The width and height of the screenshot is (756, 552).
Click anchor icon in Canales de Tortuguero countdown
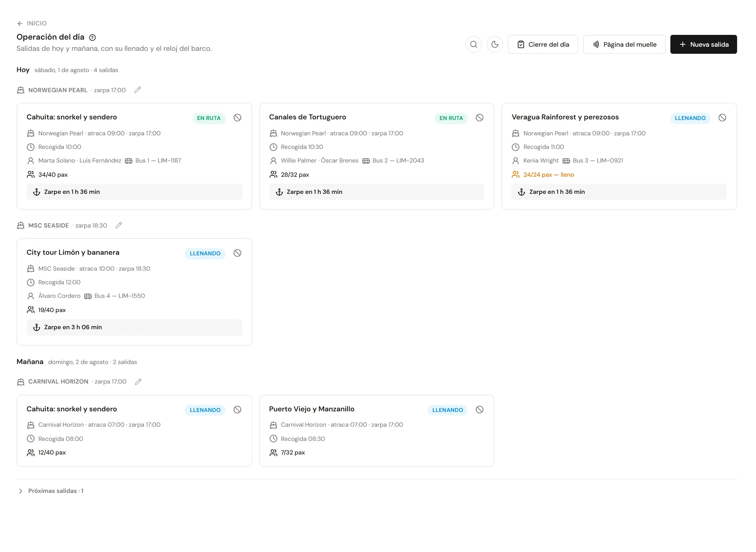(x=279, y=192)
